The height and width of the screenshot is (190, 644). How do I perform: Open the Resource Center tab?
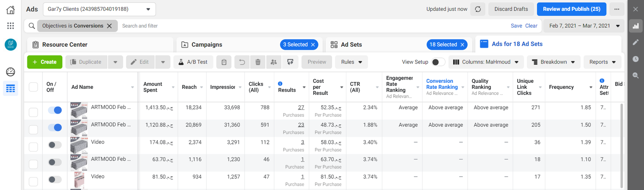[100, 45]
